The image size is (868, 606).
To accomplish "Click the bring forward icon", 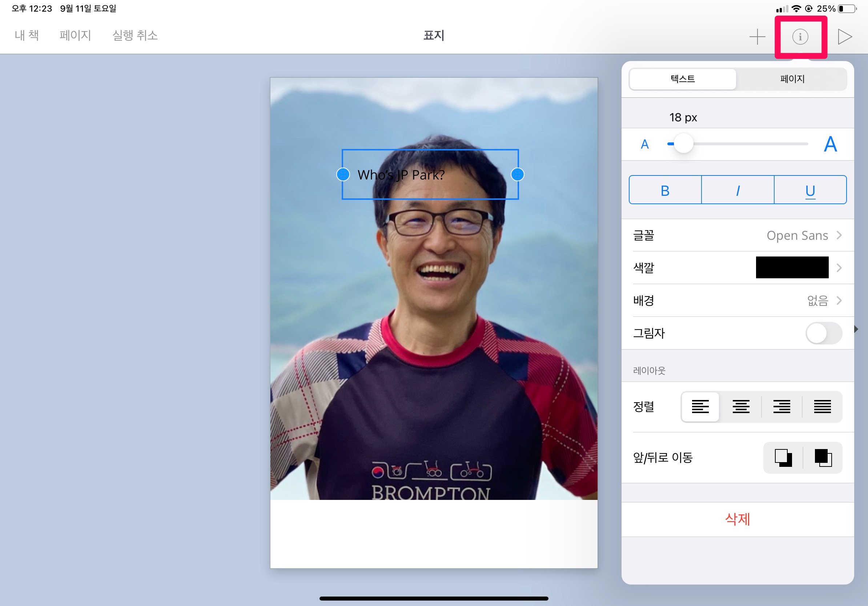I will click(823, 457).
